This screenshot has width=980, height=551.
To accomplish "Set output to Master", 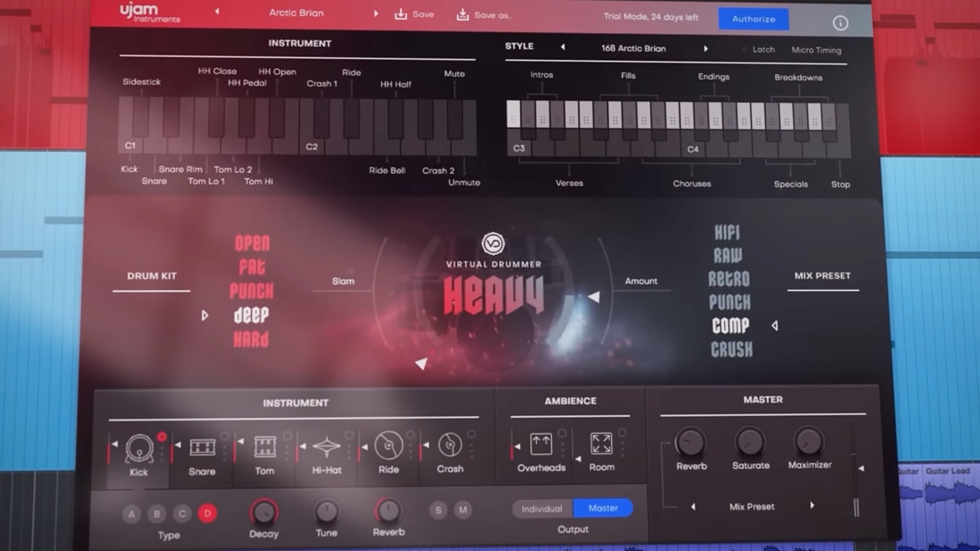I will click(x=603, y=508).
